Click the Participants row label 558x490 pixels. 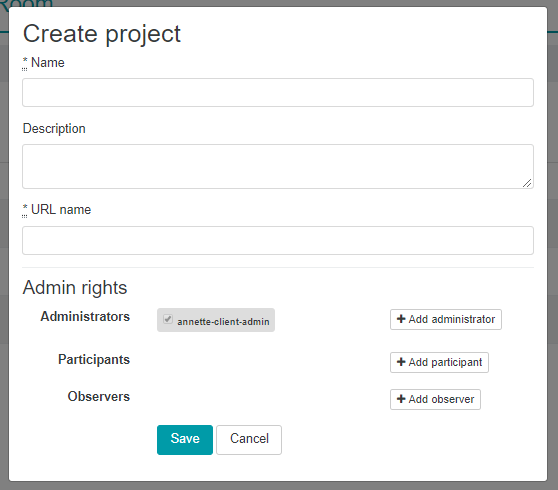pos(94,359)
